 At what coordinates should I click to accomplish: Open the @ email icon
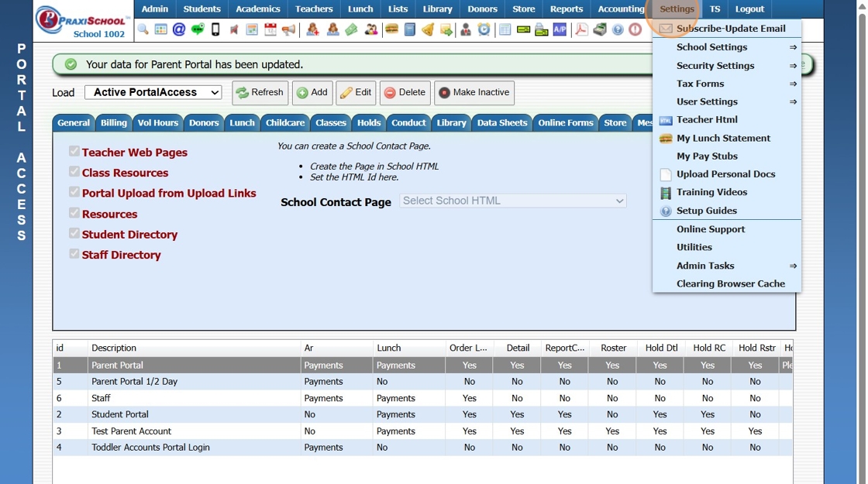[179, 30]
